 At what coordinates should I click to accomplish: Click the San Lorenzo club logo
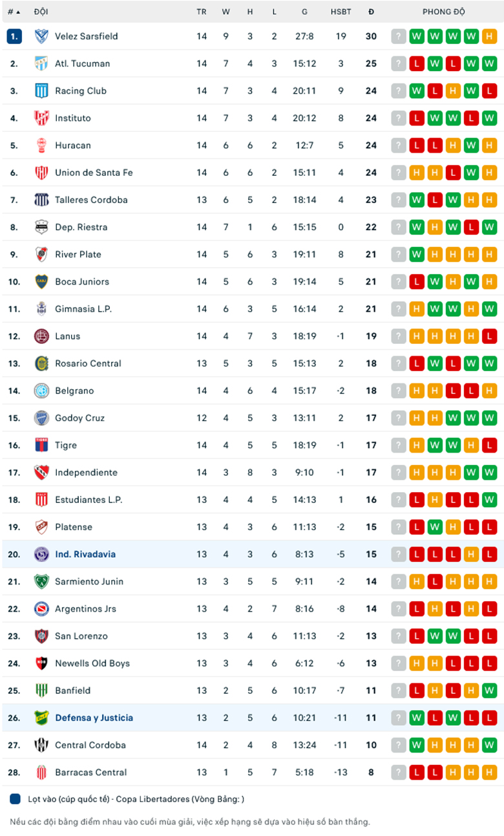pyautogui.click(x=41, y=636)
